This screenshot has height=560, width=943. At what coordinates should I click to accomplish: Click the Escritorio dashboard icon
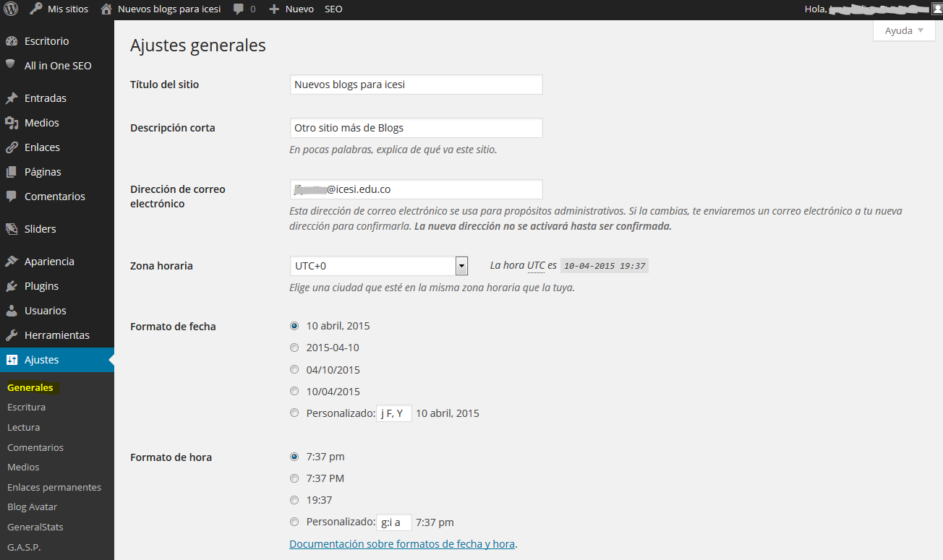(x=11, y=41)
